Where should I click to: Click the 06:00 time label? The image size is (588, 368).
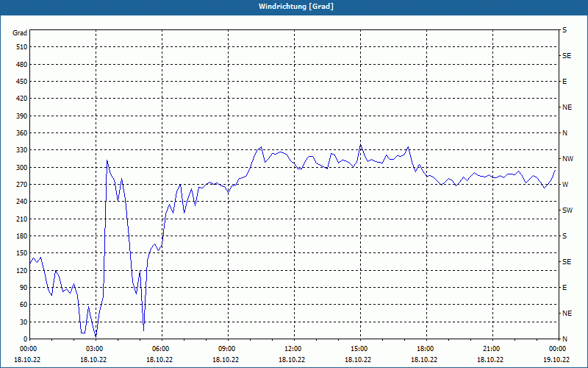click(x=159, y=349)
